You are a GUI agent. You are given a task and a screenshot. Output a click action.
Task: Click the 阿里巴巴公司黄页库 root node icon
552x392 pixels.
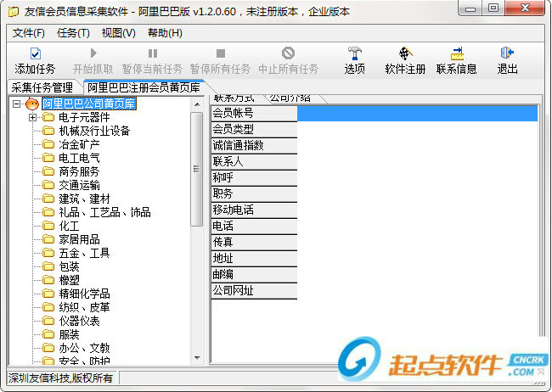[32, 104]
